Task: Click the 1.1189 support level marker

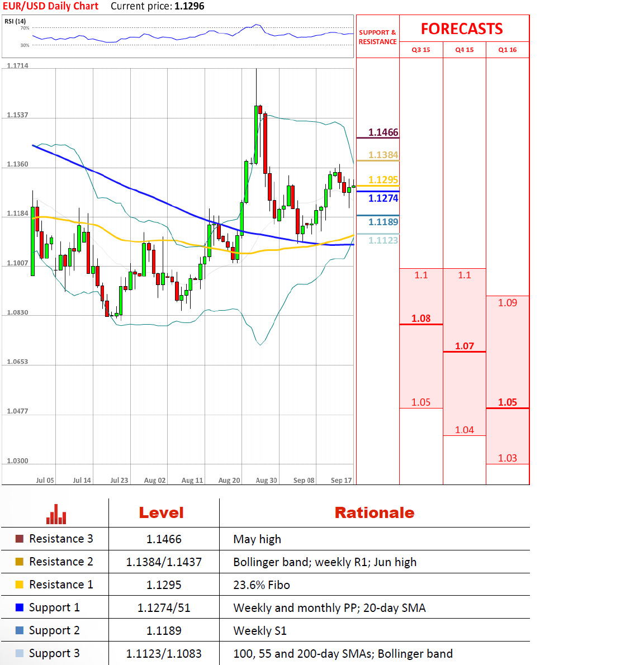Action: (x=383, y=222)
